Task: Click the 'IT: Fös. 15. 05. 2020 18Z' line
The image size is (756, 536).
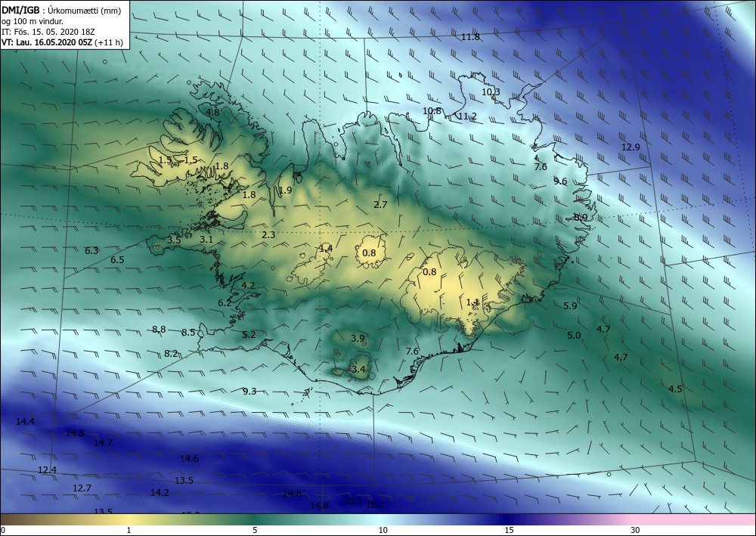Action: (48, 32)
